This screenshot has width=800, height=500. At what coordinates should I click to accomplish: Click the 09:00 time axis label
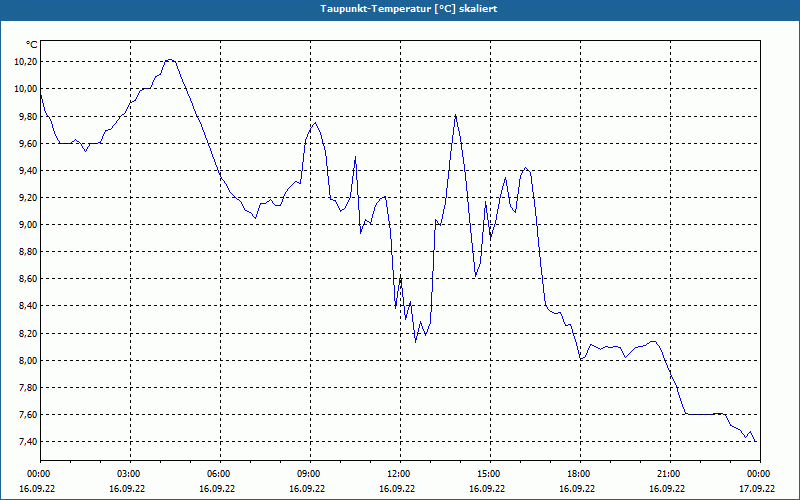310,474
